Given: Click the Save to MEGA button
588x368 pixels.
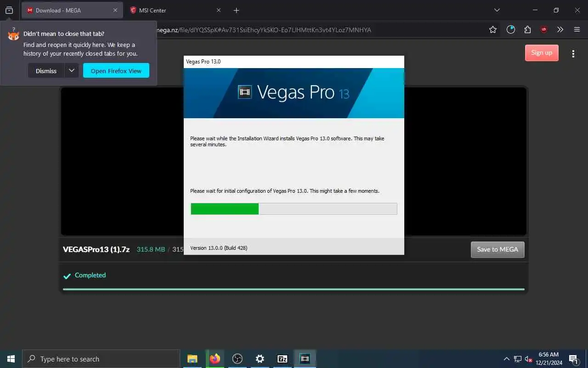Looking at the screenshot, I should pyautogui.click(x=498, y=249).
